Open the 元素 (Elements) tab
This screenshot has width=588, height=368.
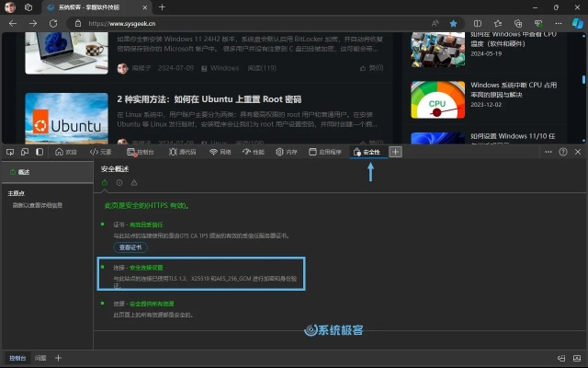[x=100, y=152]
